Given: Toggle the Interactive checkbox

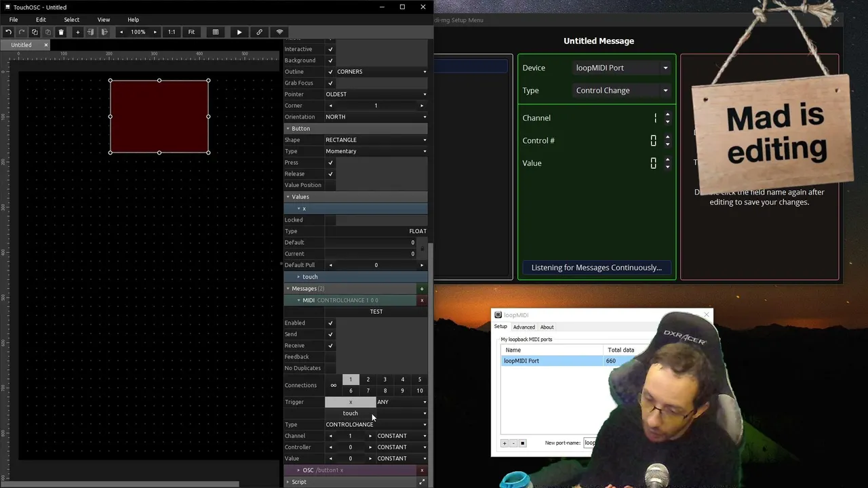Looking at the screenshot, I should [x=330, y=49].
